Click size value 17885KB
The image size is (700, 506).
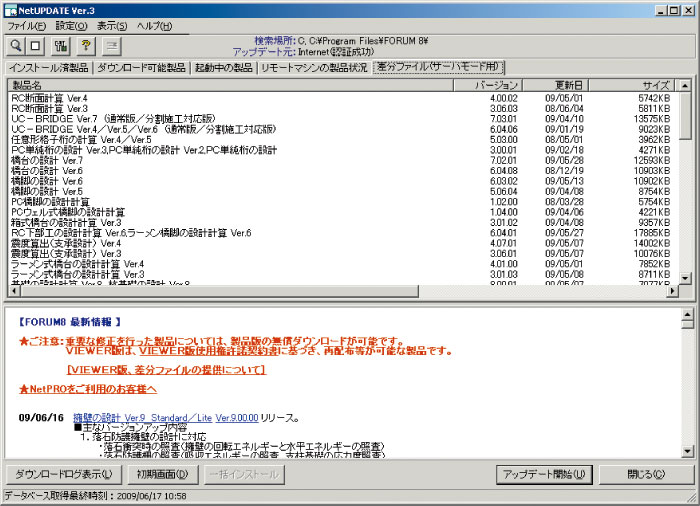pos(652,233)
